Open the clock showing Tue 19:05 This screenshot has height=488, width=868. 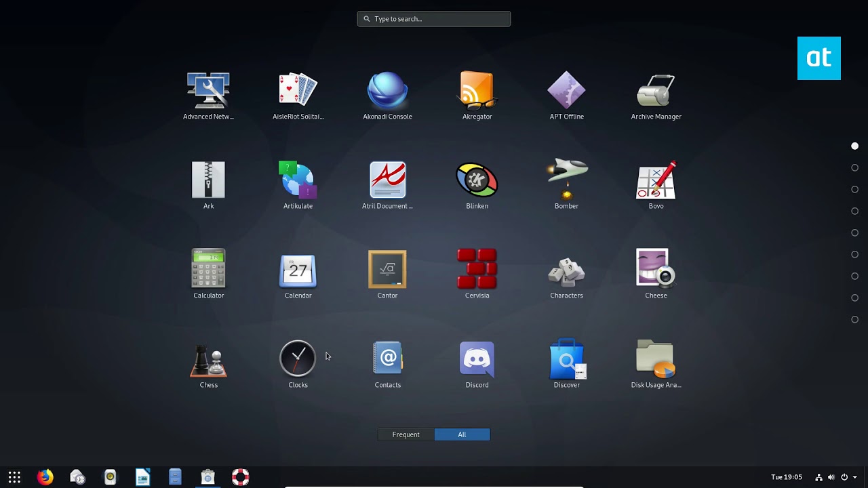tap(787, 477)
